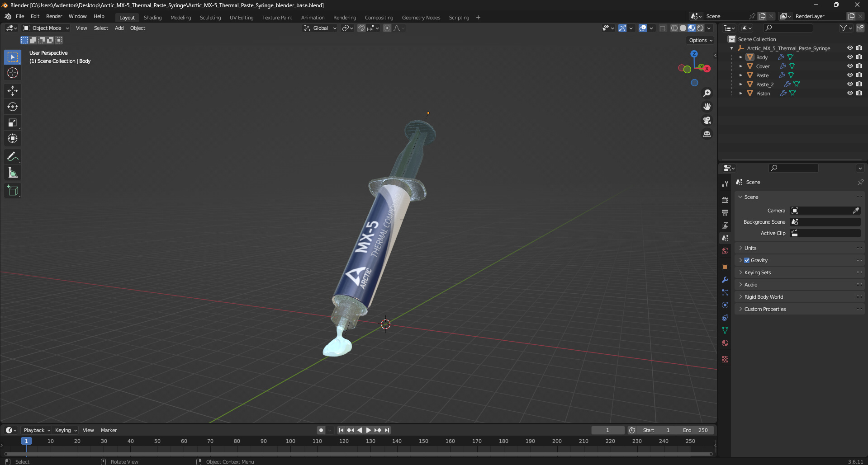The image size is (868, 465).
Task: Open the Output properties tab
Action: click(725, 212)
